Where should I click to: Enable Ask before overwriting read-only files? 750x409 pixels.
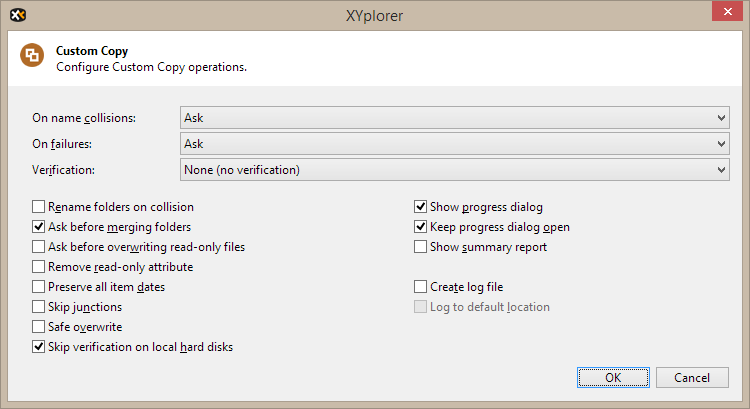click(x=39, y=247)
